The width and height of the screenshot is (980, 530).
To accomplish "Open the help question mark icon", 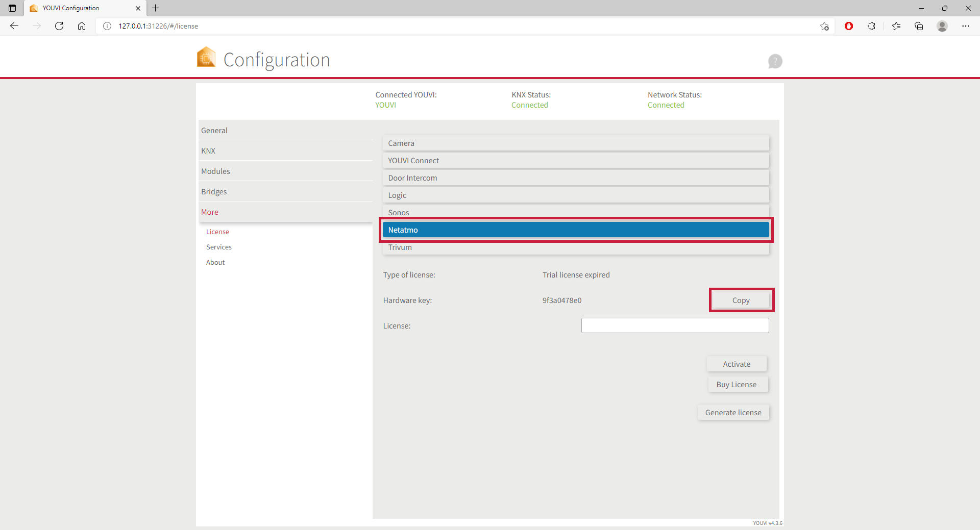I will 775,61.
